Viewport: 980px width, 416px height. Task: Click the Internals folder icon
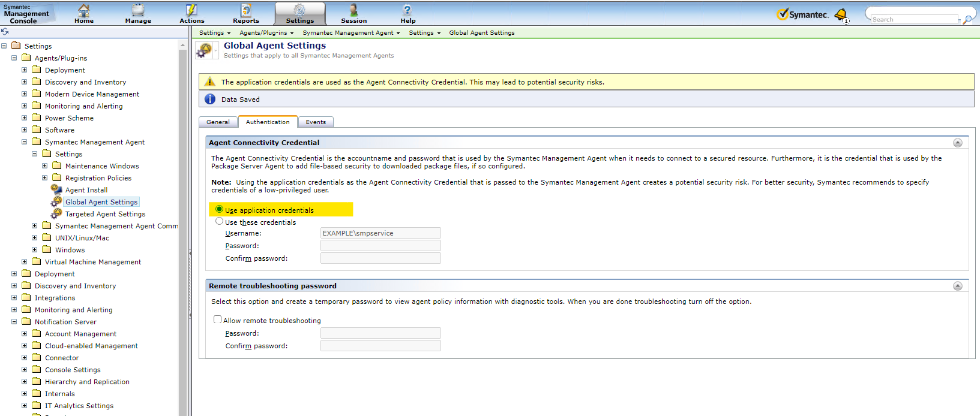37,393
